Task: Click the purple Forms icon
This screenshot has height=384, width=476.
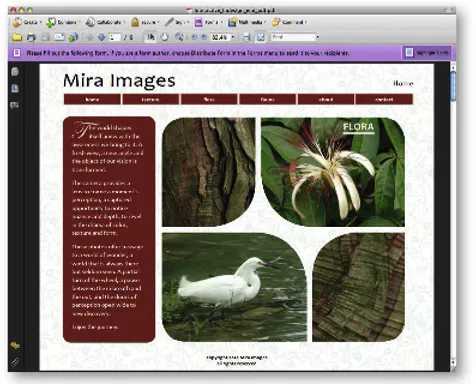Action: click(198, 22)
